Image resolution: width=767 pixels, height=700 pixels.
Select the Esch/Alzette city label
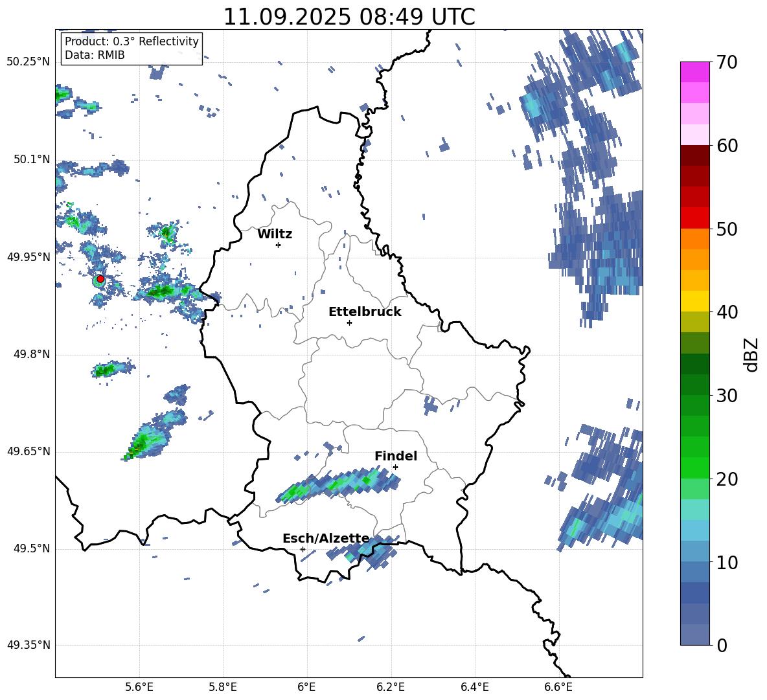(x=326, y=539)
